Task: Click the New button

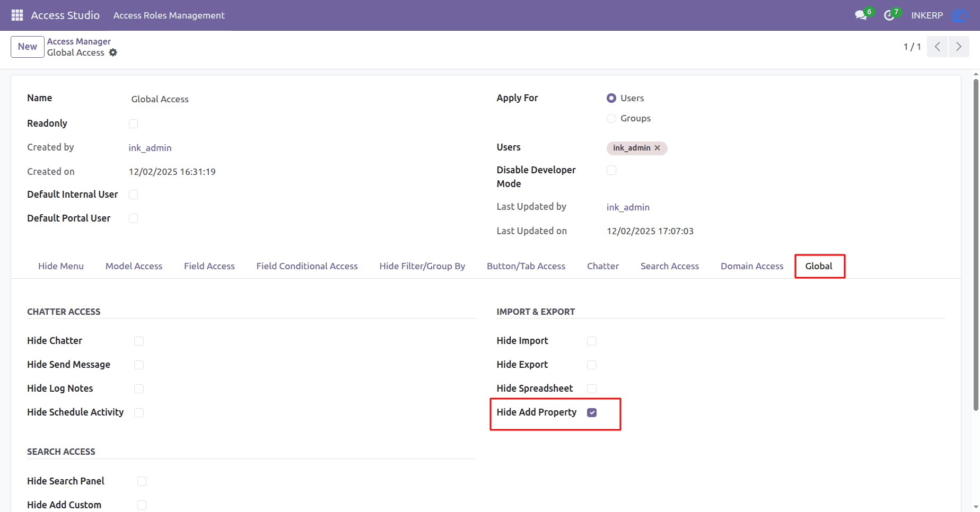Action: [x=28, y=47]
